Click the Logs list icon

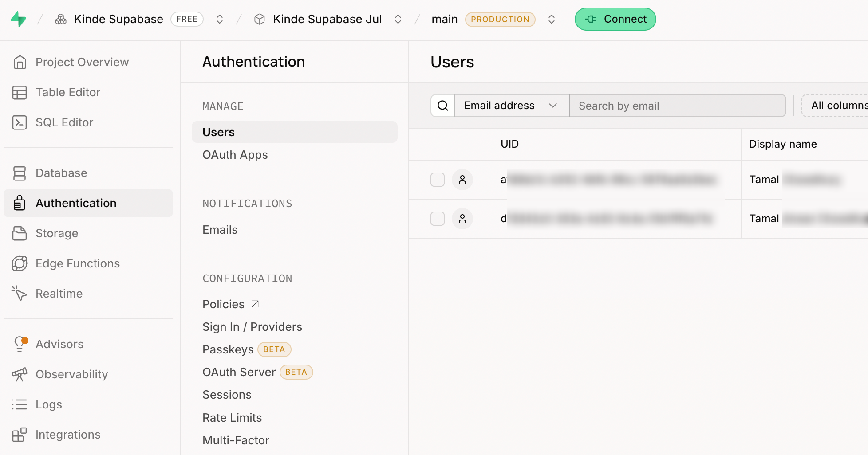[20, 404]
